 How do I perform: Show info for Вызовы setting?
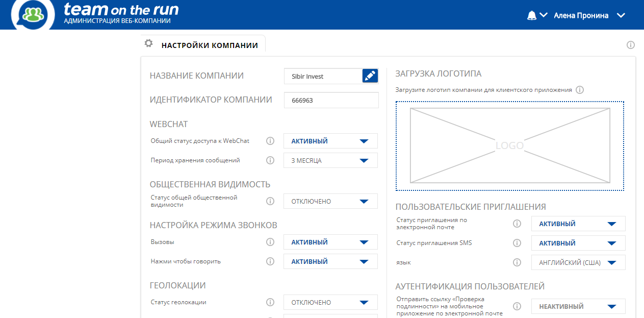(x=270, y=242)
